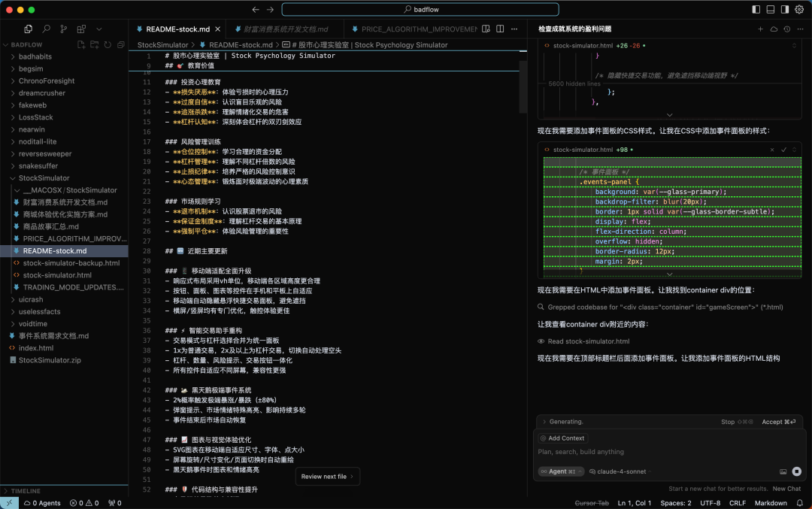The width and height of the screenshot is (812, 509).
Task: Click the badflow command search field
Action: click(420, 9)
